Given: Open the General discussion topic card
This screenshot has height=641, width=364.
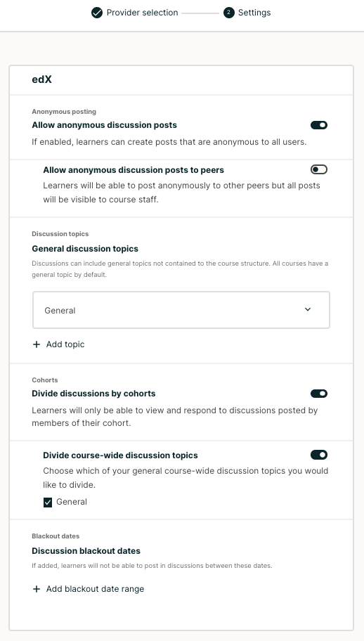Looking at the screenshot, I should coord(181,310).
